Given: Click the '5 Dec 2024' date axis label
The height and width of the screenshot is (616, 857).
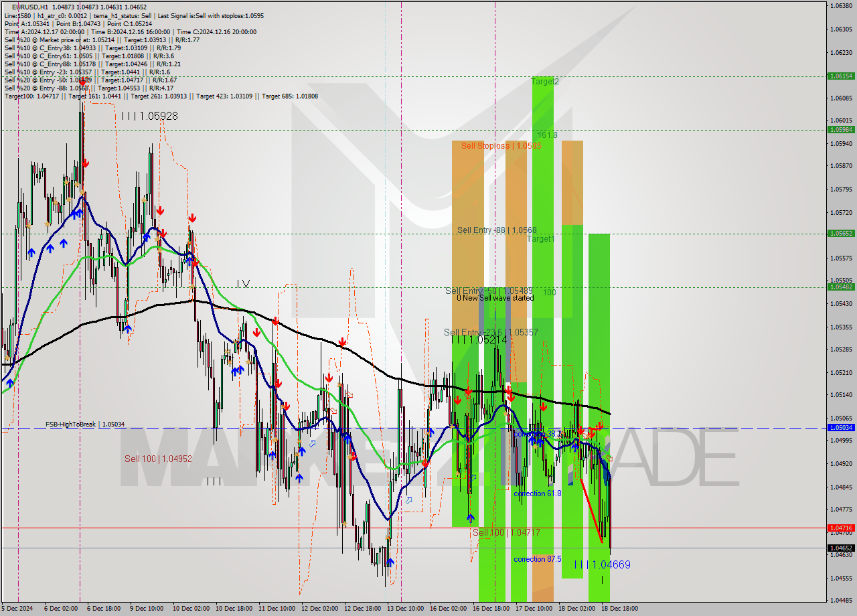Looking at the screenshot, I should (x=16, y=609).
